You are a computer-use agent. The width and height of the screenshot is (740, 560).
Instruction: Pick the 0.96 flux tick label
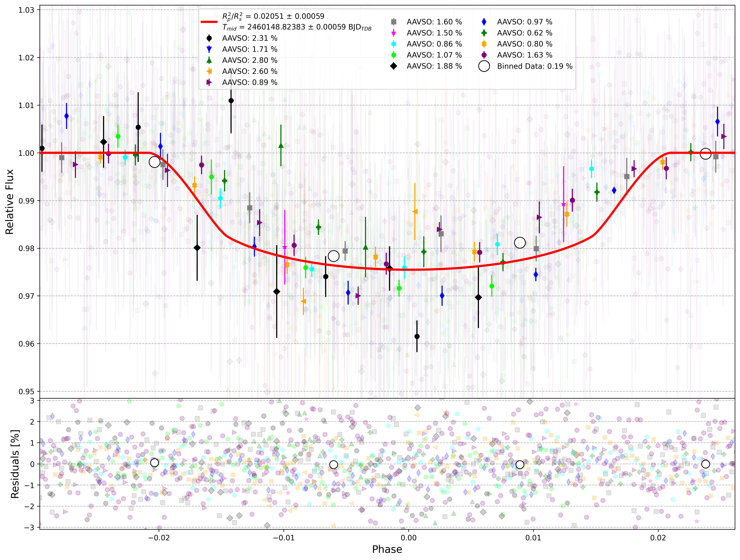27,344
